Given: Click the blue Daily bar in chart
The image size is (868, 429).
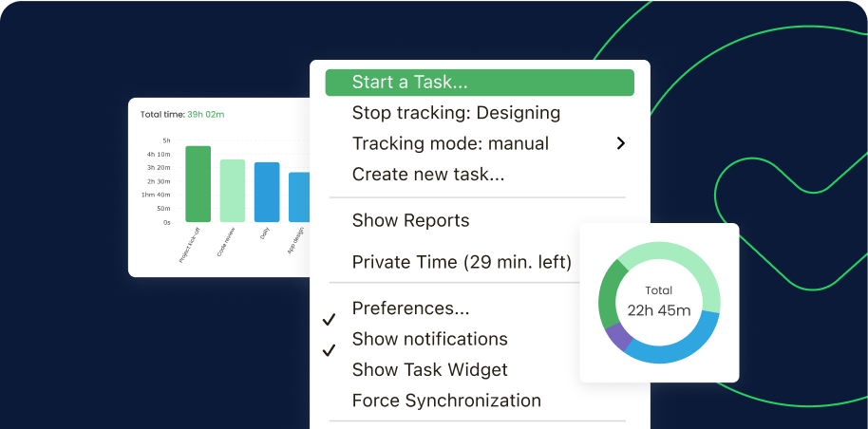Looking at the screenshot, I should (267, 192).
